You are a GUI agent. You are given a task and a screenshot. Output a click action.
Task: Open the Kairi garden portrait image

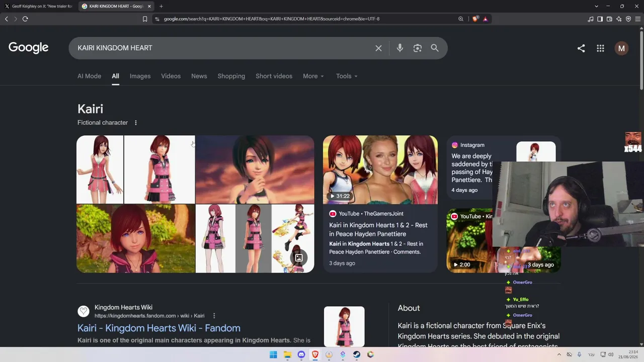[x=136, y=239]
